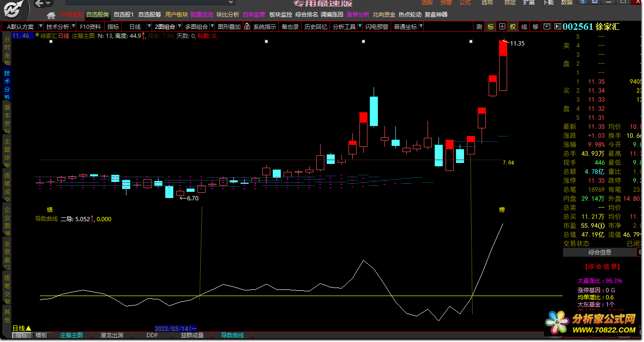Click the 备忘录 toolbar button
The width and height of the screenshot is (644, 342).
pos(290,27)
